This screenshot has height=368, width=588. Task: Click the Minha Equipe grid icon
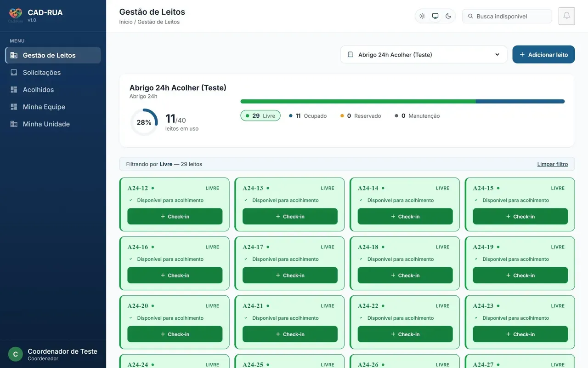14,107
